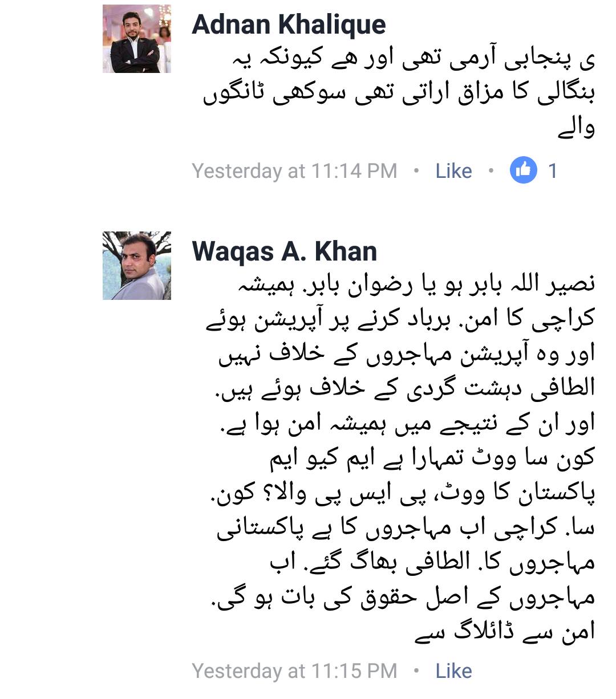Like Adnan Khalique's comment

453,170
